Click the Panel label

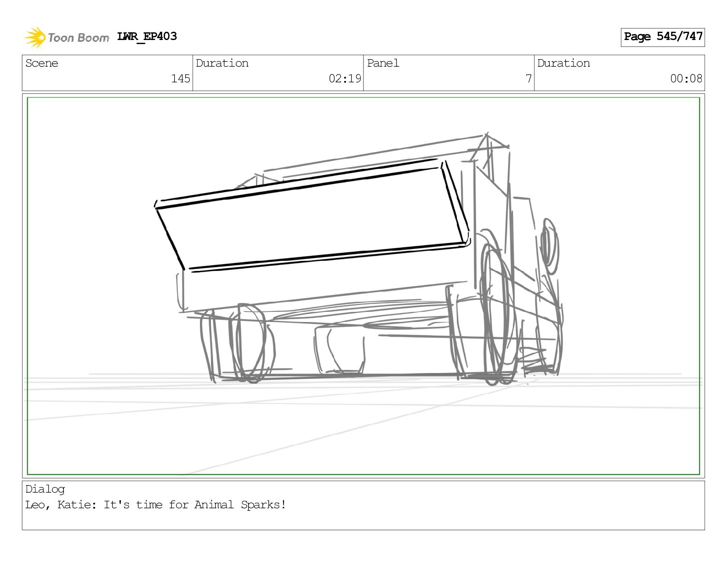coord(383,63)
